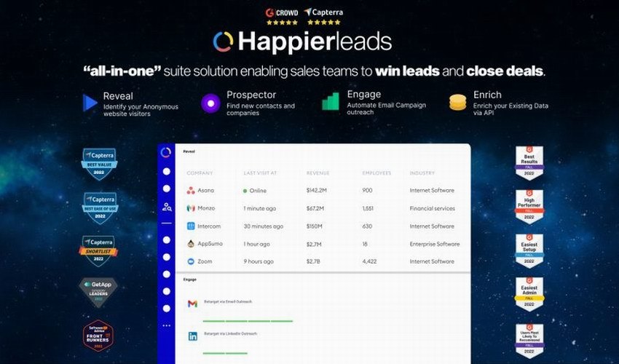Open the Capterra Best Ease of Use badge
Screen dimensions: 619x364
click(x=100, y=207)
